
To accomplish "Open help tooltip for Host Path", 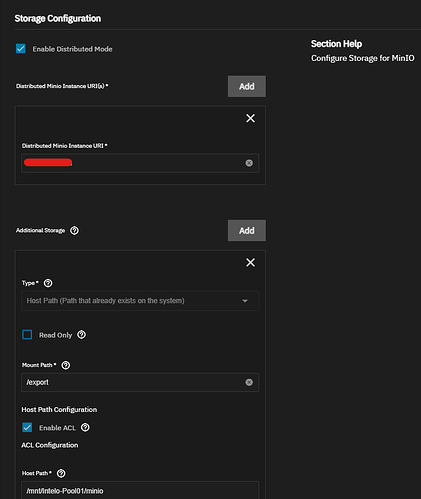I will 61,473.
